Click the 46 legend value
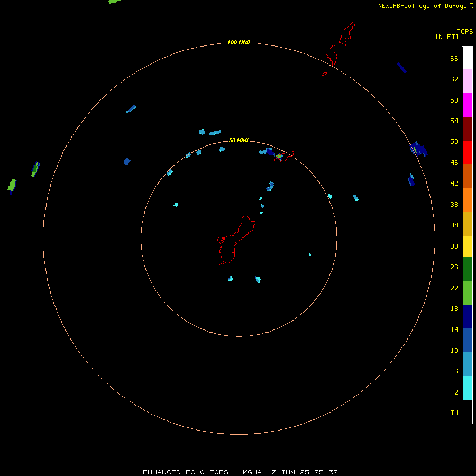 (454, 163)
